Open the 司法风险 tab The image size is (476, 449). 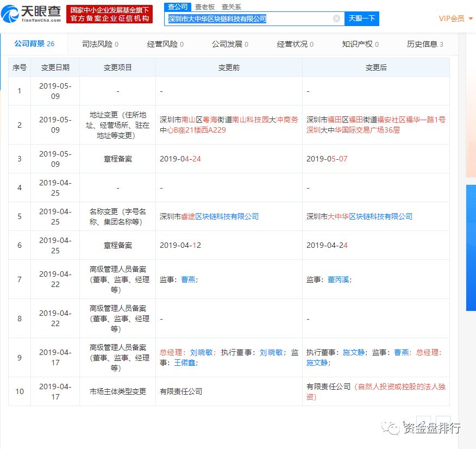coord(100,45)
